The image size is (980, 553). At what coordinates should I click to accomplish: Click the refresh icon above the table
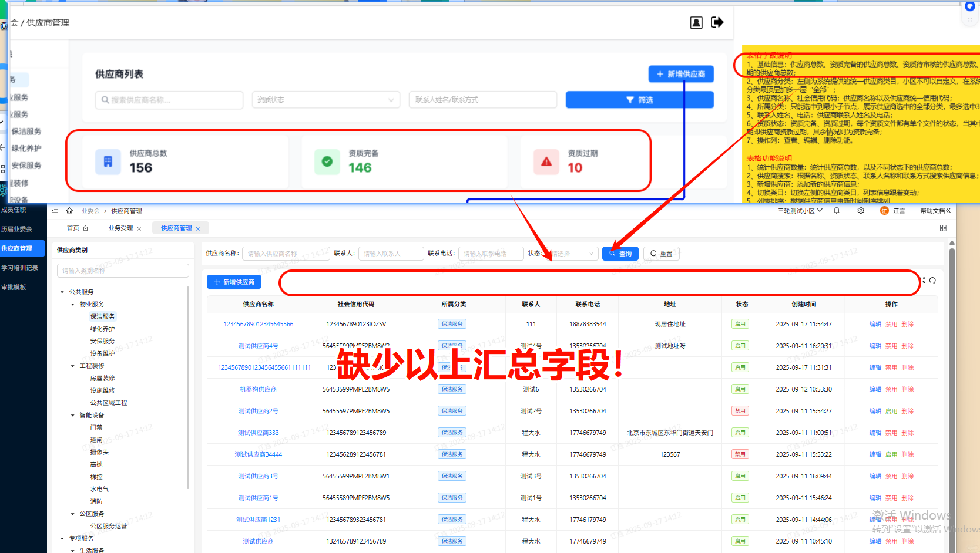point(932,281)
